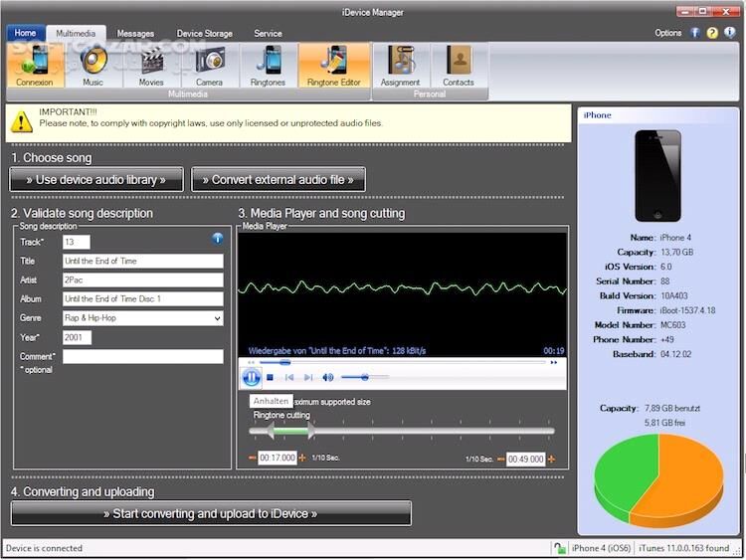The height and width of the screenshot is (560, 746).
Task: Click the Title input field
Action: point(142,261)
